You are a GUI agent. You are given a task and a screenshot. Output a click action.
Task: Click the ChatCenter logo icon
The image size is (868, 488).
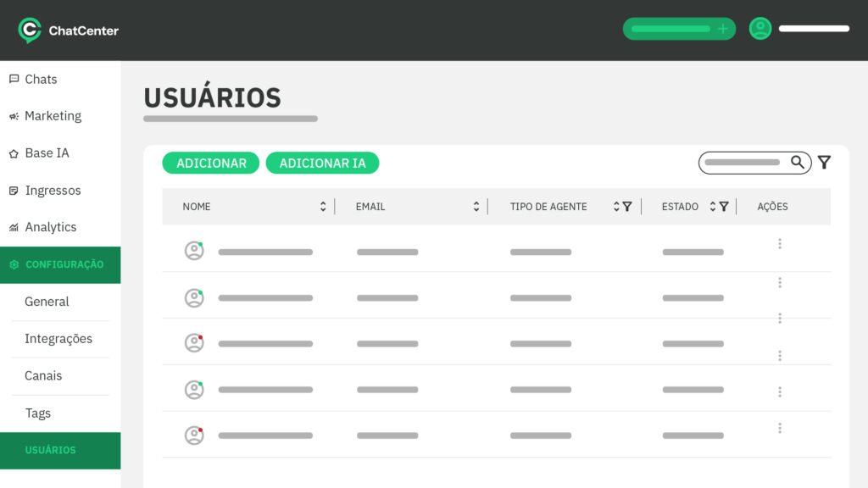tap(30, 30)
